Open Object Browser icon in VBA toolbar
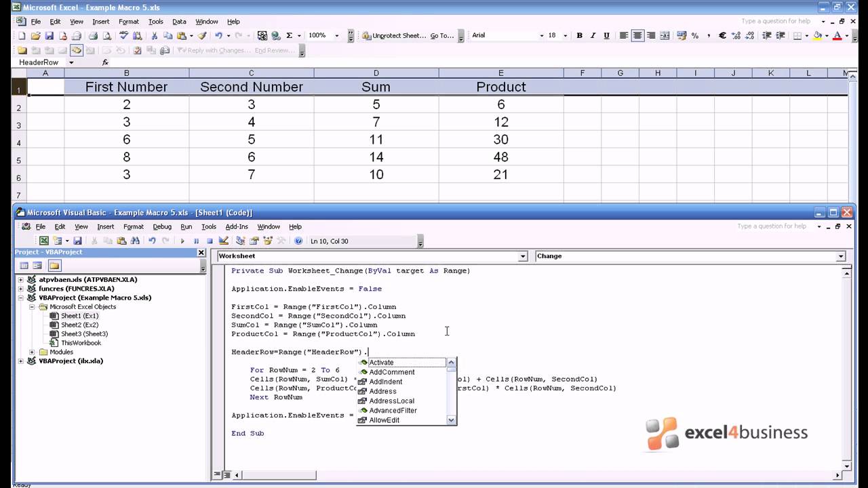Image resolution: width=868 pixels, height=488 pixels. click(268, 241)
